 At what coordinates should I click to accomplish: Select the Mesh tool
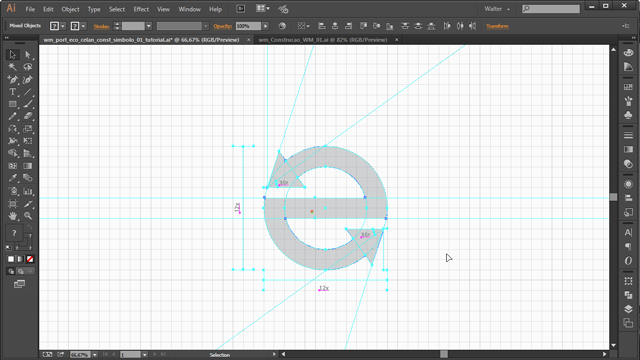(13, 166)
